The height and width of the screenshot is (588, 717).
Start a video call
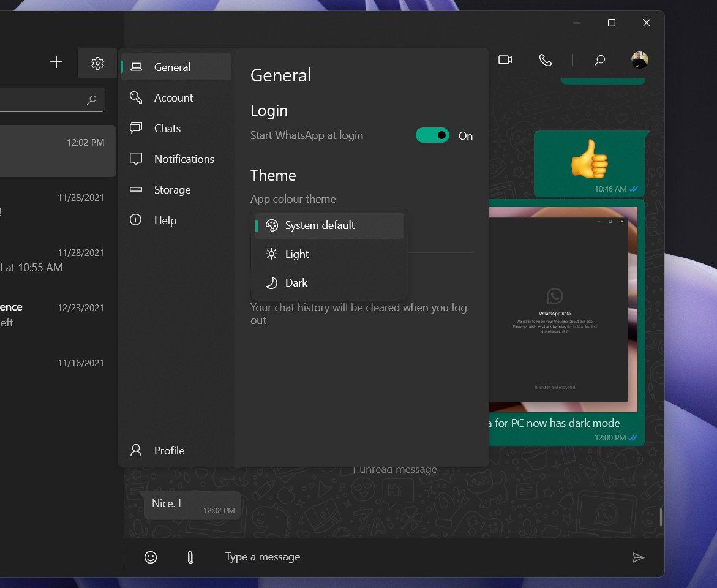(x=505, y=60)
